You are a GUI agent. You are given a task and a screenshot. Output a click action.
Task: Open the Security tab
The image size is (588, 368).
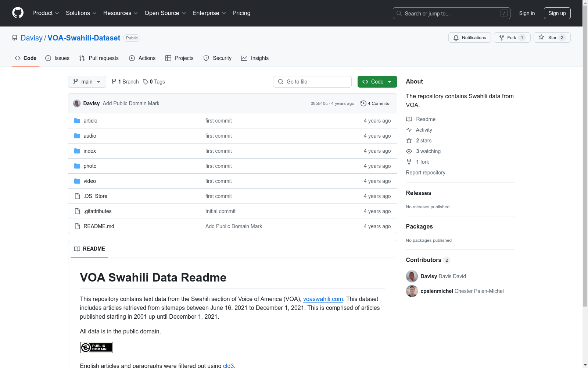pos(218,58)
